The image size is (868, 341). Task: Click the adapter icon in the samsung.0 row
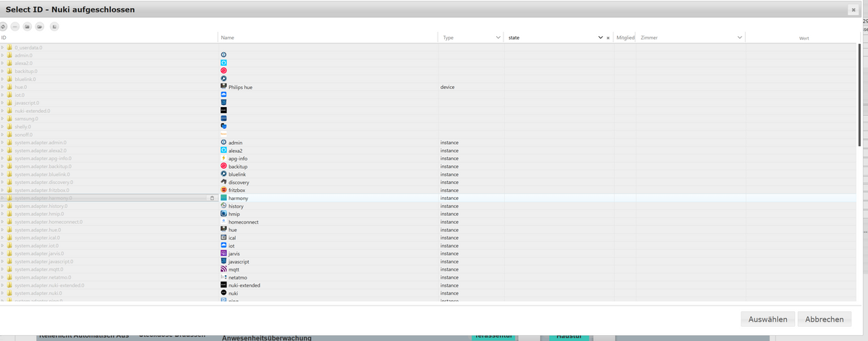[x=224, y=119]
